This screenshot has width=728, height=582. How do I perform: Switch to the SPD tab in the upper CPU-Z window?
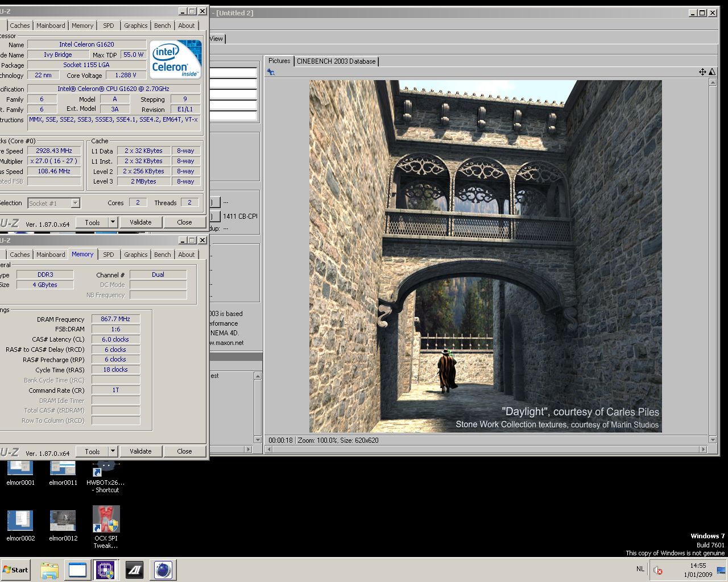109,26
